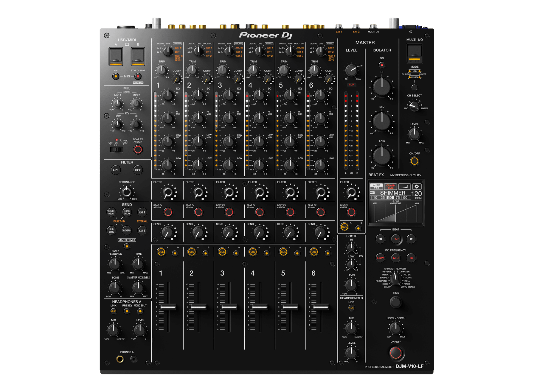Select the 25 beat fraction on the display
Screen dimensions: 534x392
tap(383, 197)
